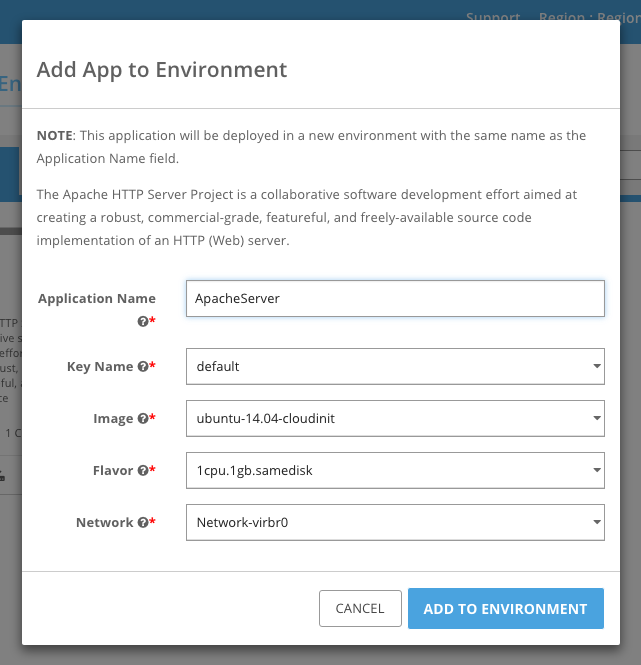Image resolution: width=641 pixels, height=665 pixels.
Task: Open the Flavor dropdown showing 1cpu.1gb.samedisk
Action: (395, 470)
